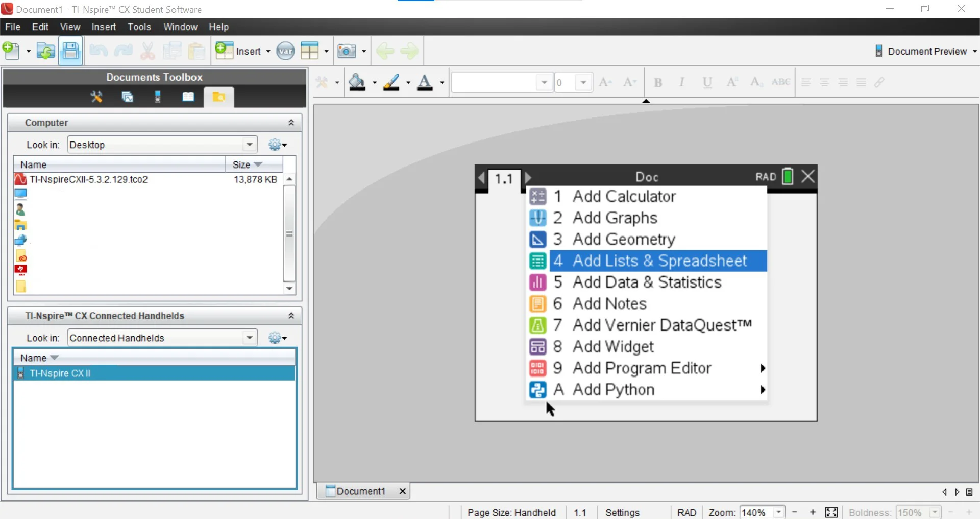This screenshot has width=980, height=519.
Task: Click Settings in the status bar
Action: pyautogui.click(x=622, y=512)
